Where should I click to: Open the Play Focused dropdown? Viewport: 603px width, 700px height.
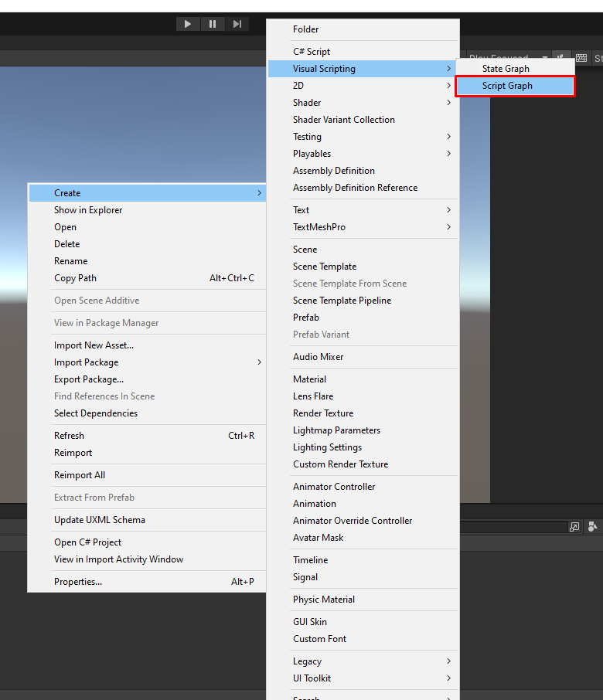pos(506,56)
